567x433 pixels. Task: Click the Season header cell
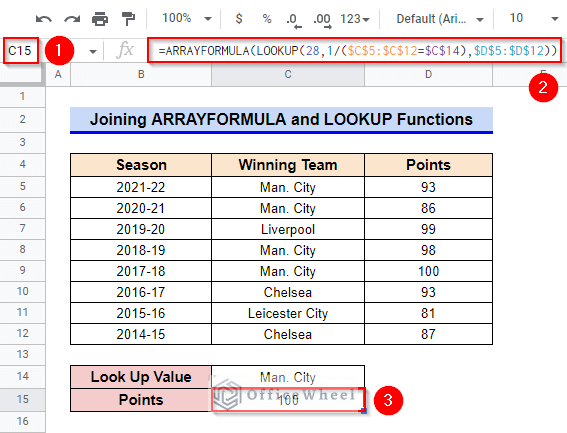[141, 165]
